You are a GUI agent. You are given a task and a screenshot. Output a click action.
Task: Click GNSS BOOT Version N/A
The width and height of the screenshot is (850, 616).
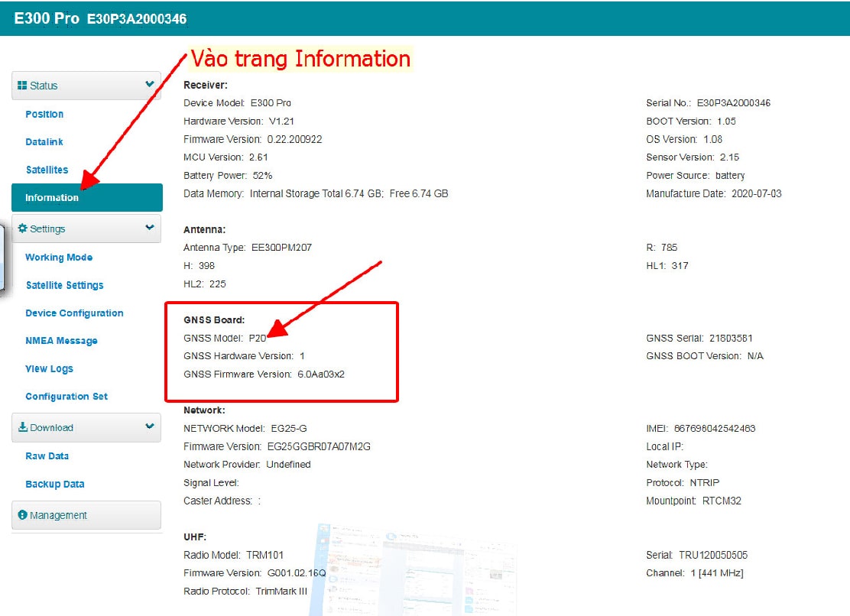tap(755, 356)
